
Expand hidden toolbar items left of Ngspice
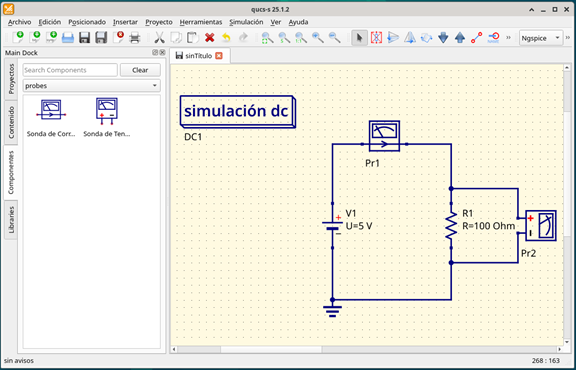tap(508, 37)
